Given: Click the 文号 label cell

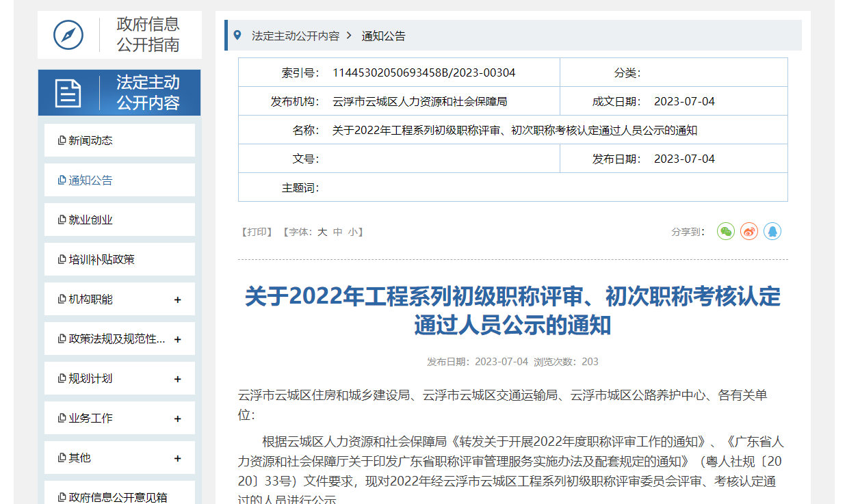Looking at the screenshot, I should coord(307,159).
